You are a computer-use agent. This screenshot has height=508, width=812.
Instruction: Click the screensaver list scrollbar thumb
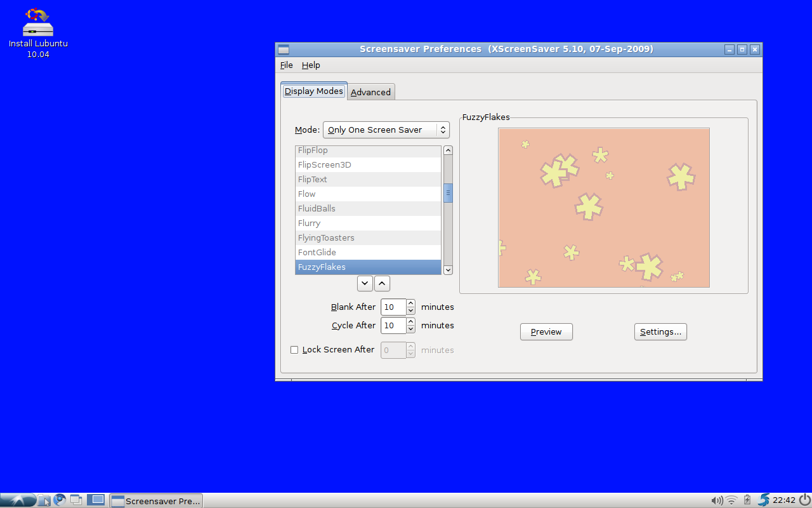point(448,193)
